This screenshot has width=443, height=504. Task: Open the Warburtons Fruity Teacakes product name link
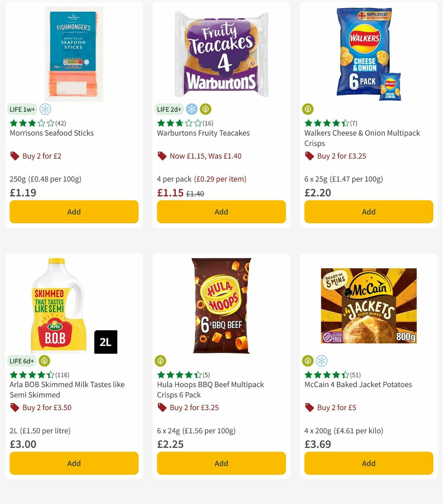point(203,133)
